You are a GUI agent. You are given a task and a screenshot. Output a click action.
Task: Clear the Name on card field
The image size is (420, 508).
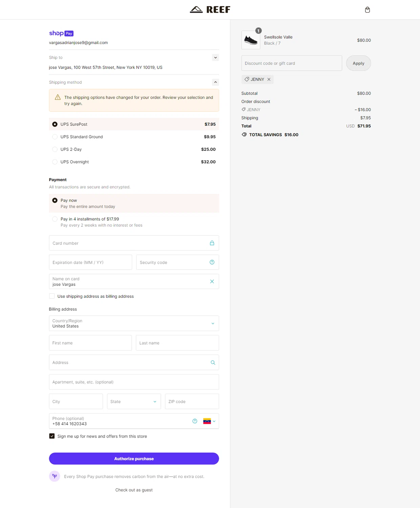tap(212, 281)
